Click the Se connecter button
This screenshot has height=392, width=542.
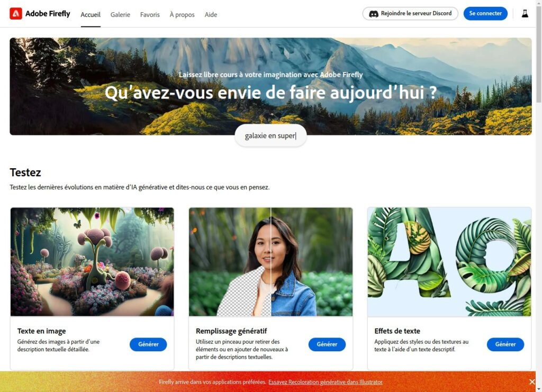[485, 13]
